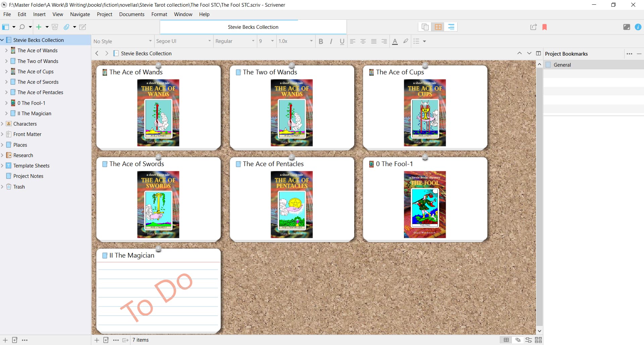Open the text color control

[x=395, y=41]
